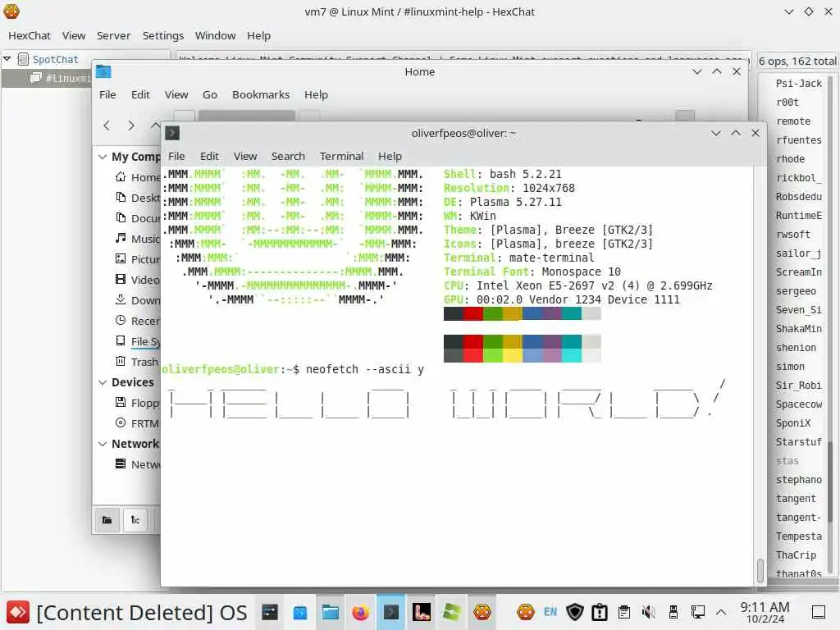Collapse the SpotChat server tree in HexChat
This screenshot has height=630, width=840.
[x=7, y=59]
